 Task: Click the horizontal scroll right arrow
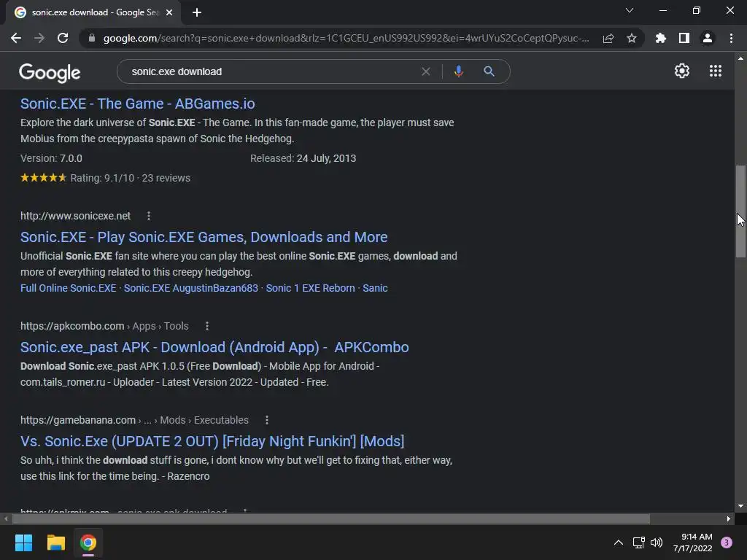[x=729, y=518]
